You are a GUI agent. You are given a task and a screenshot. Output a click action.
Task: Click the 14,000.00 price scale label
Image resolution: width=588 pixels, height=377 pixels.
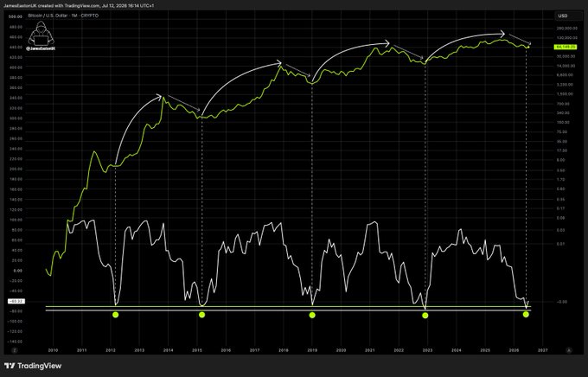click(566, 66)
